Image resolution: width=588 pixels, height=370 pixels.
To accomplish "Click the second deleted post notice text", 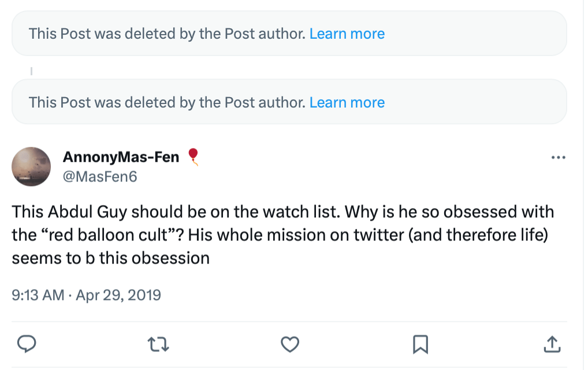I will [x=167, y=102].
